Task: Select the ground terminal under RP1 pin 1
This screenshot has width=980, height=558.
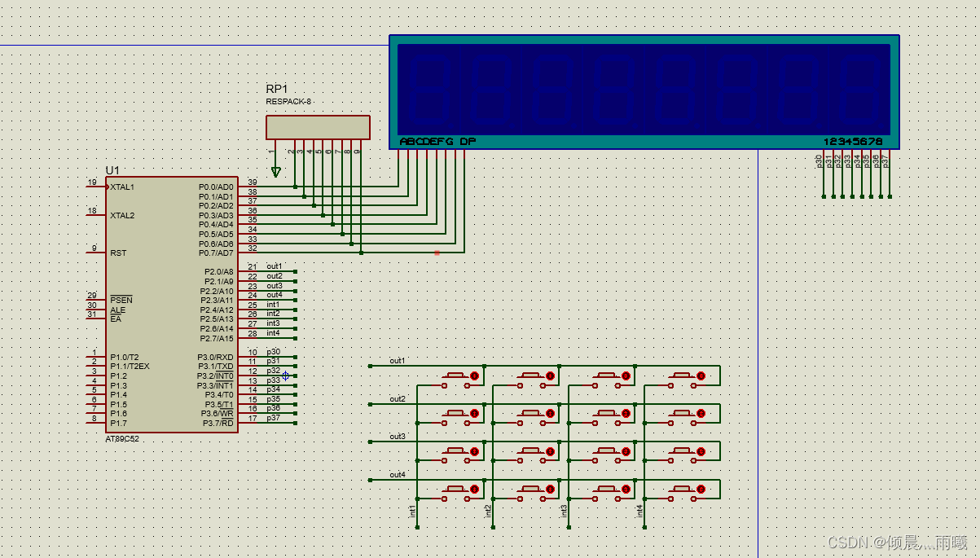Action: tap(275, 172)
